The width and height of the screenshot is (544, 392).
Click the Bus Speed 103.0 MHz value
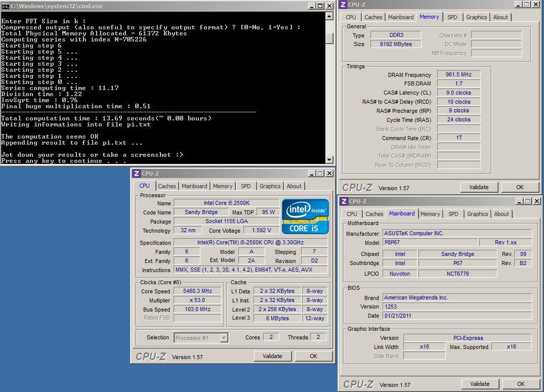pos(197,309)
